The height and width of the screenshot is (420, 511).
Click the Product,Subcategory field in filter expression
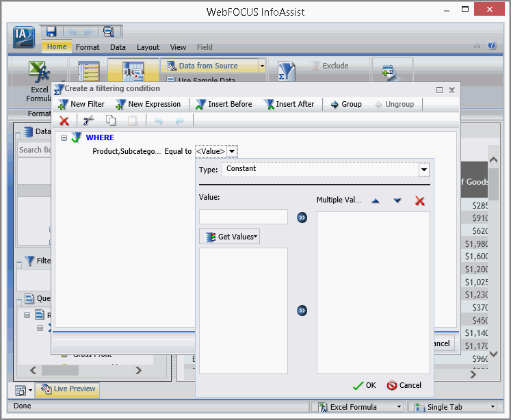pos(127,151)
